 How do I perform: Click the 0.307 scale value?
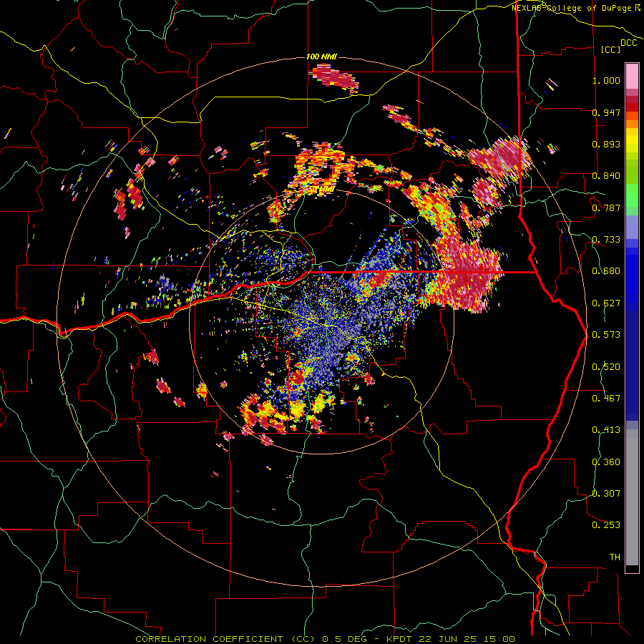(x=606, y=494)
